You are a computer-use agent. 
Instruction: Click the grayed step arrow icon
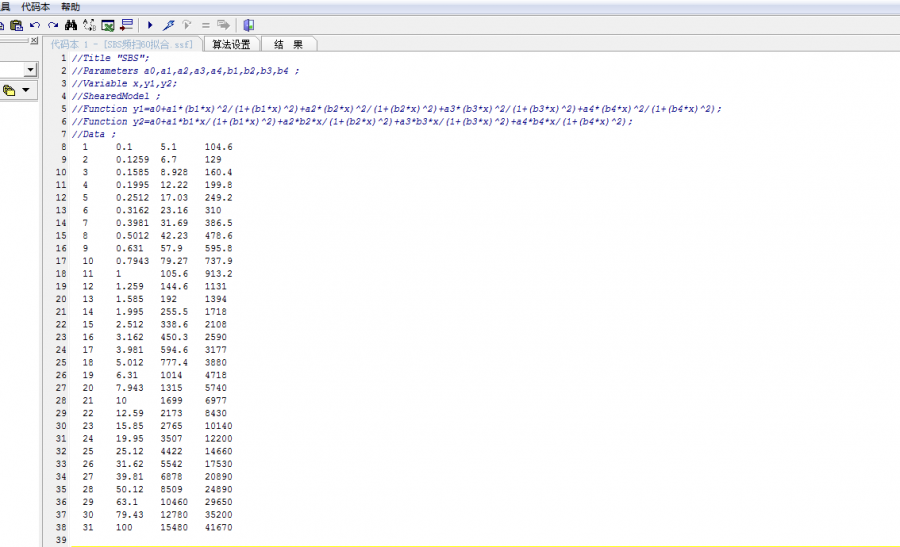point(187,25)
